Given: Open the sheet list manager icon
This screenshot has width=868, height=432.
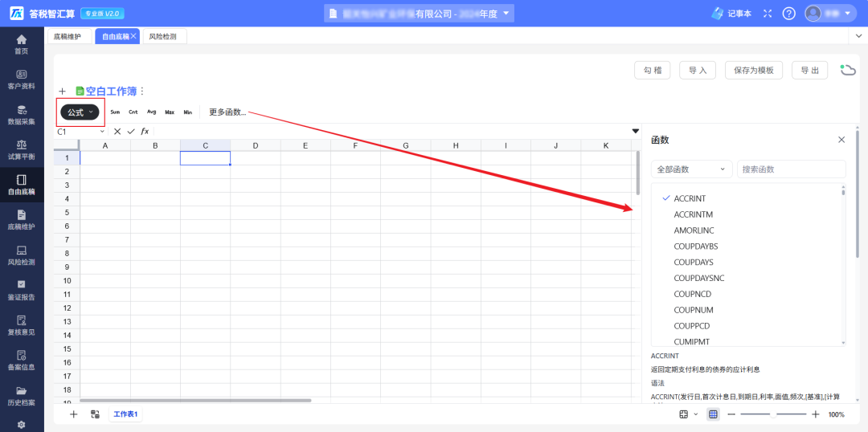Looking at the screenshot, I should pyautogui.click(x=95, y=414).
